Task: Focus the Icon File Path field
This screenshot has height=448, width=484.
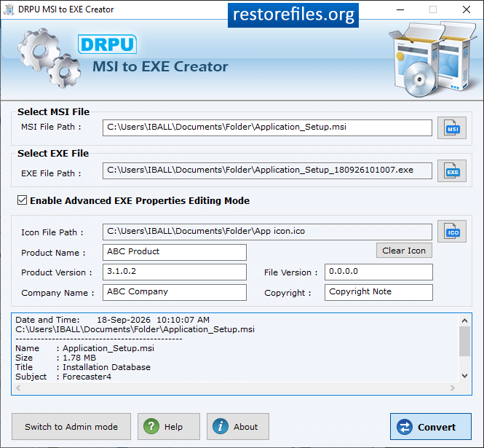Action: [x=267, y=232]
